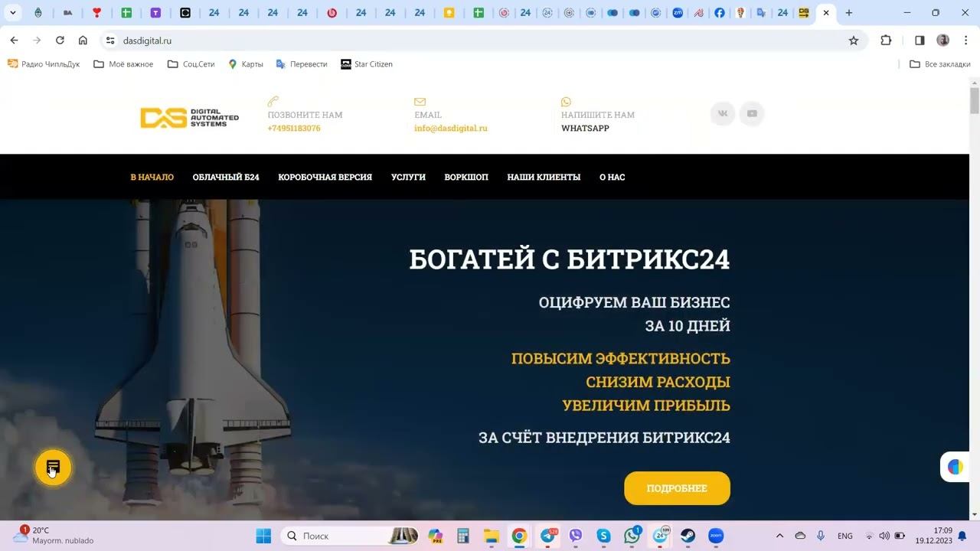Open Viber from taskbar

pos(576,536)
